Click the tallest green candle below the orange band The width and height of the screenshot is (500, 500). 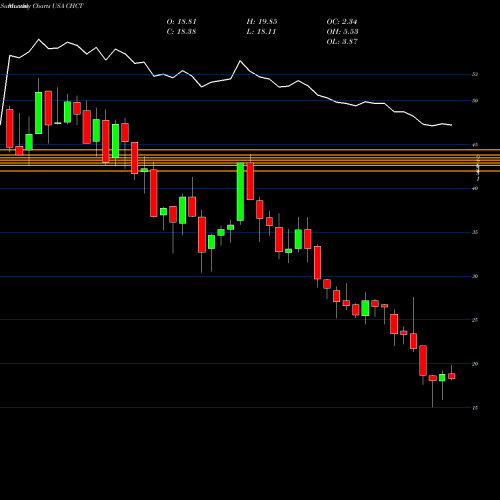240,192
